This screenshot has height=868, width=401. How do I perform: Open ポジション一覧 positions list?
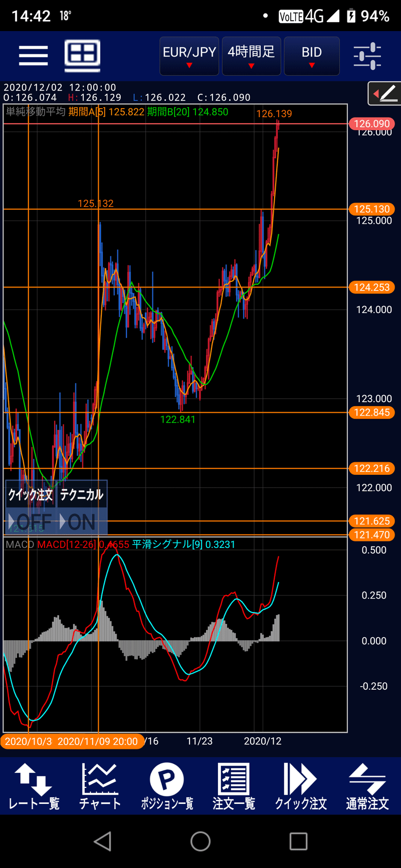(x=167, y=786)
